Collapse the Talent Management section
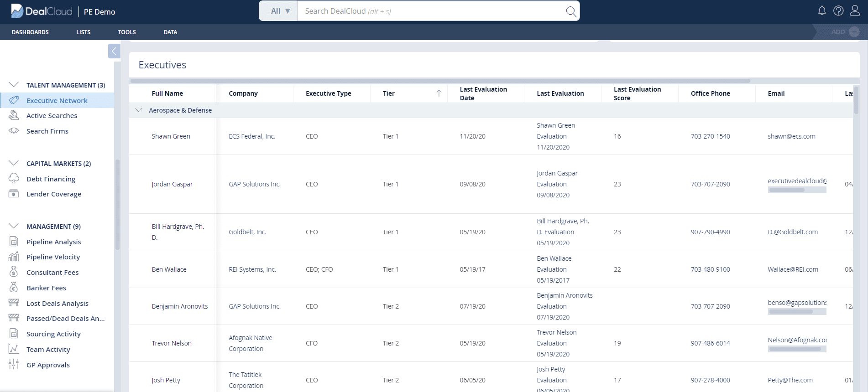 point(14,85)
